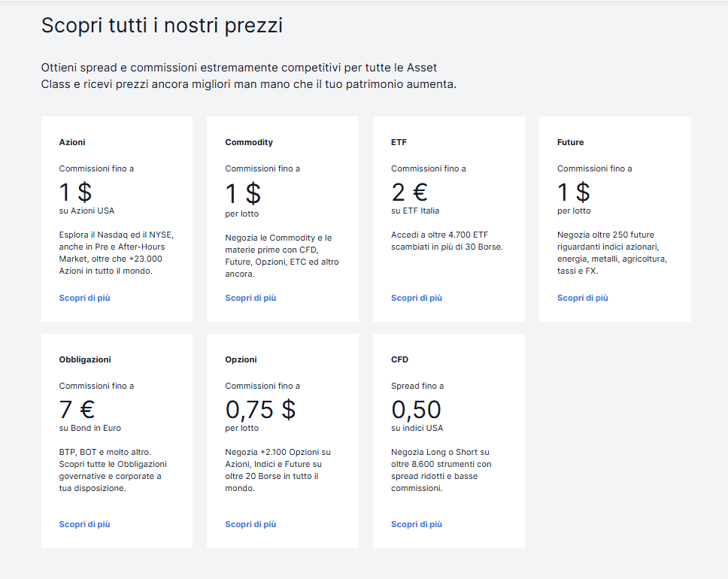Click the 'Accedi a oltre 4.700 ETF' description
The image size is (728, 579).
447,241
